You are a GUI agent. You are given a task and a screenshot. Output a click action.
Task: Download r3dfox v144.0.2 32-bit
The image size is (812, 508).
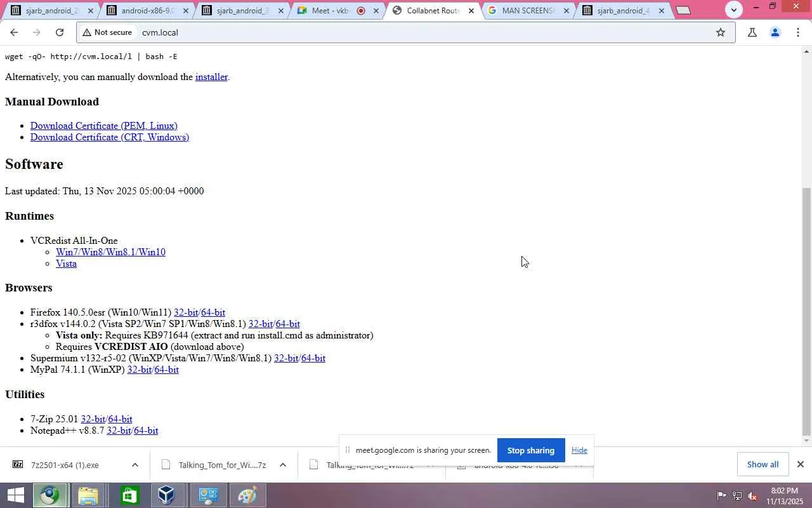point(261,324)
